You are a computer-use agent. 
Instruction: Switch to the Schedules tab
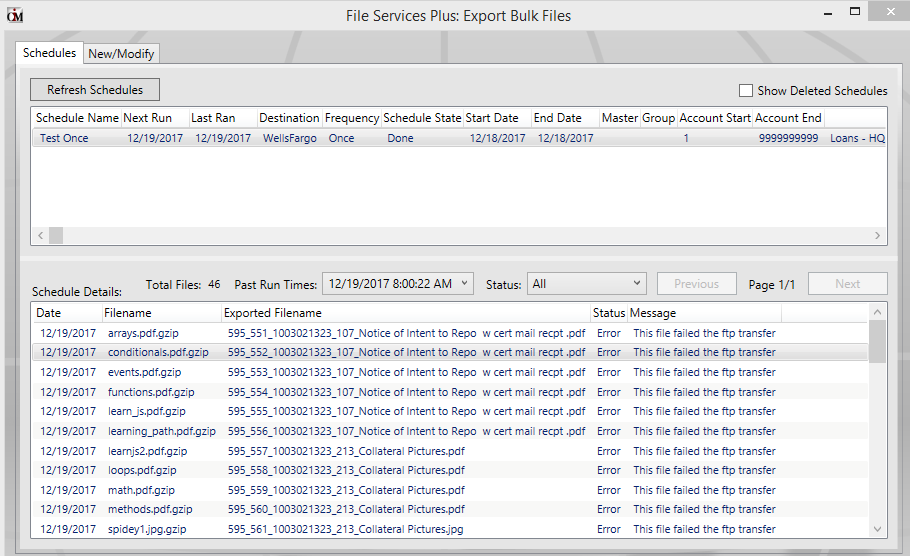point(49,53)
